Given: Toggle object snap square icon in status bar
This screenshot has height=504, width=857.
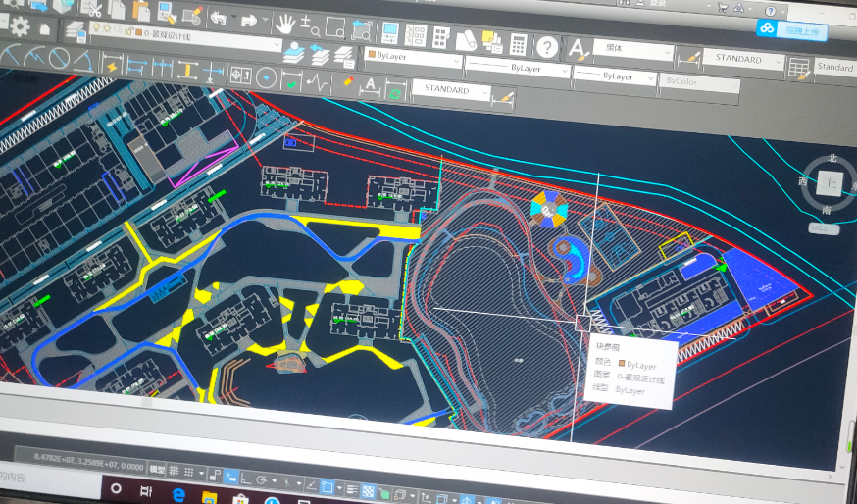Looking at the screenshot, I should coord(328,486).
